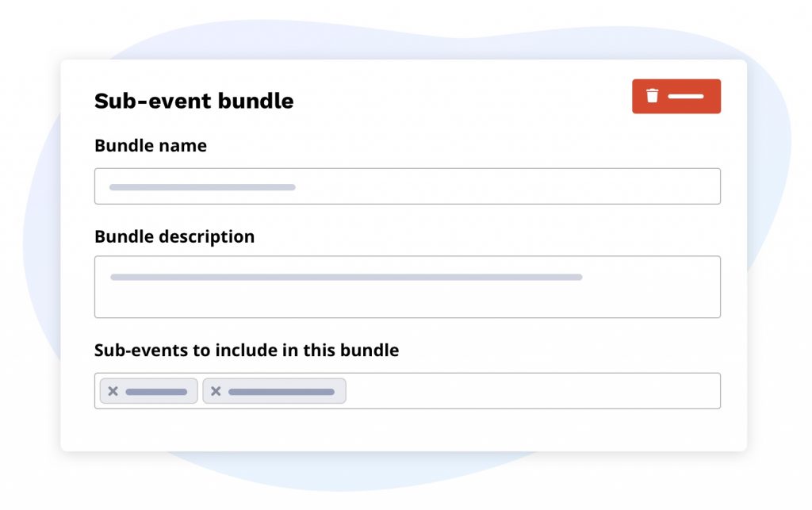Image resolution: width=812 pixels, height=510 pixels.
Task: Click the label text of the longer tag
Action: tap(282, 392)
